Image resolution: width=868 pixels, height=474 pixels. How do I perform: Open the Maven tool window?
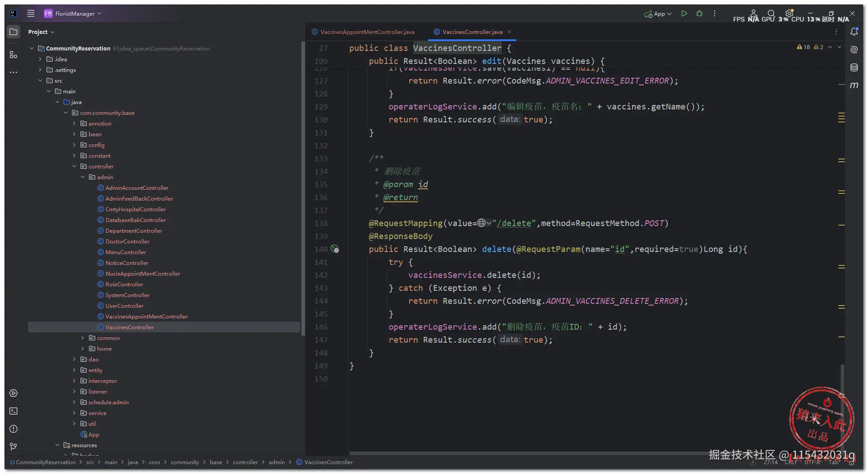(854, 85)
